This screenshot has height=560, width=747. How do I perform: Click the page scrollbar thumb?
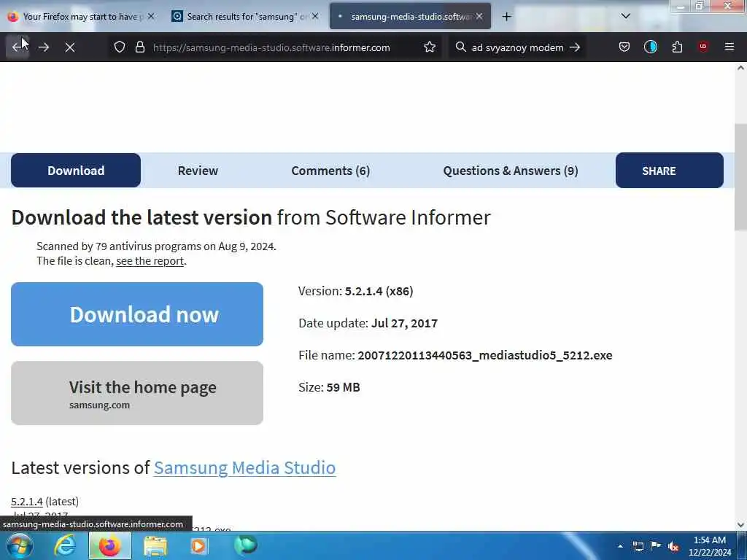click(740, 176)
